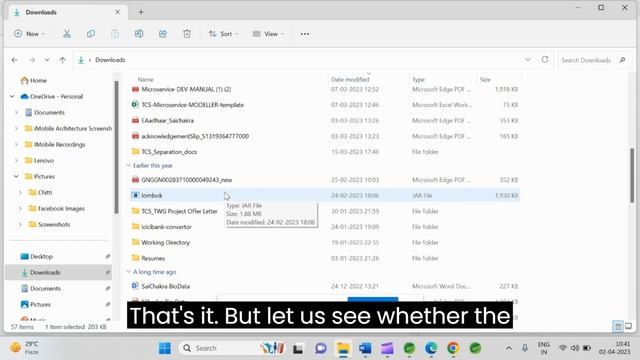Sort by Name column header
The image size is (640, 360).
(x=145, y=80)
